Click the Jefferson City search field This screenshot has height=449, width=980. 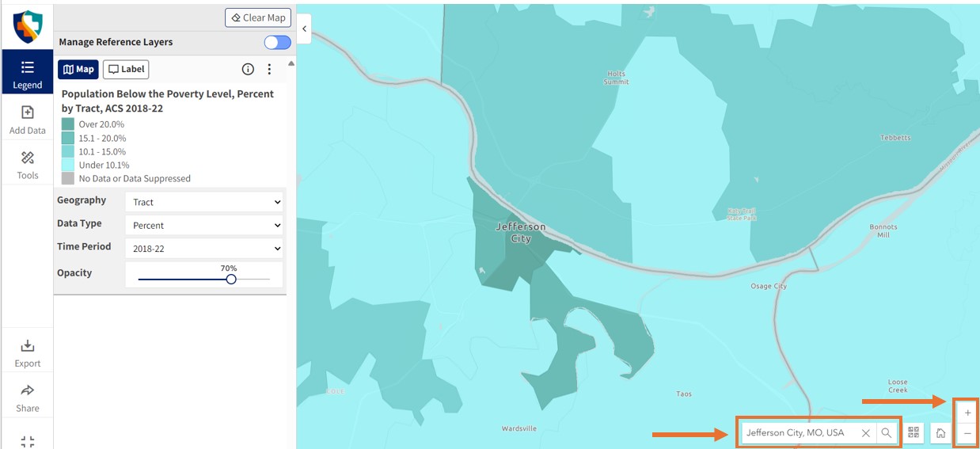(x=800, y=433)
